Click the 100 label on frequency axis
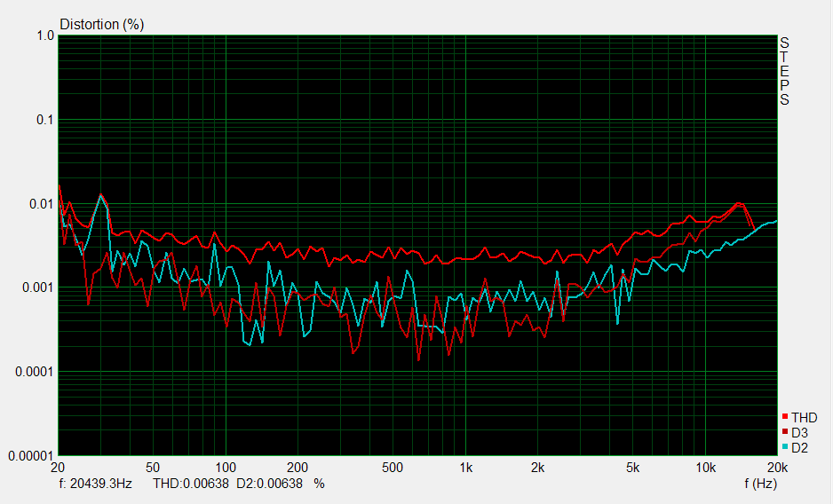The width and height of the screenshot is (833, 504). click(x=226, y=468)
